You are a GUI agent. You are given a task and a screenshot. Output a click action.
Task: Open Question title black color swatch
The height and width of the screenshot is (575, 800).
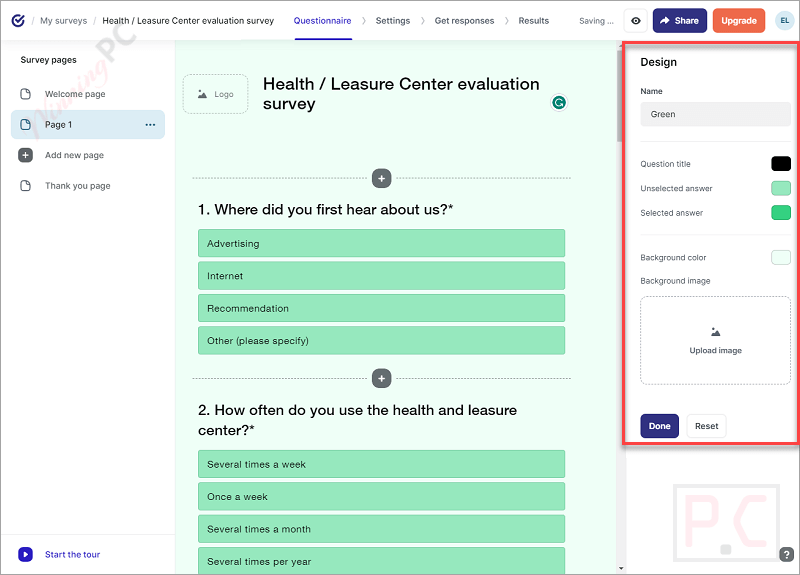click(781, 164)
